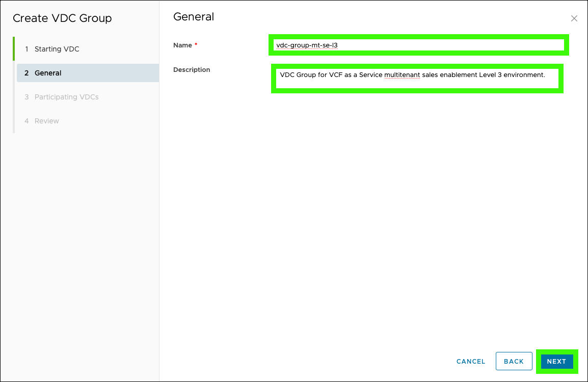
Task: Click the NEXT button
Action: click(x=556, y=362)
